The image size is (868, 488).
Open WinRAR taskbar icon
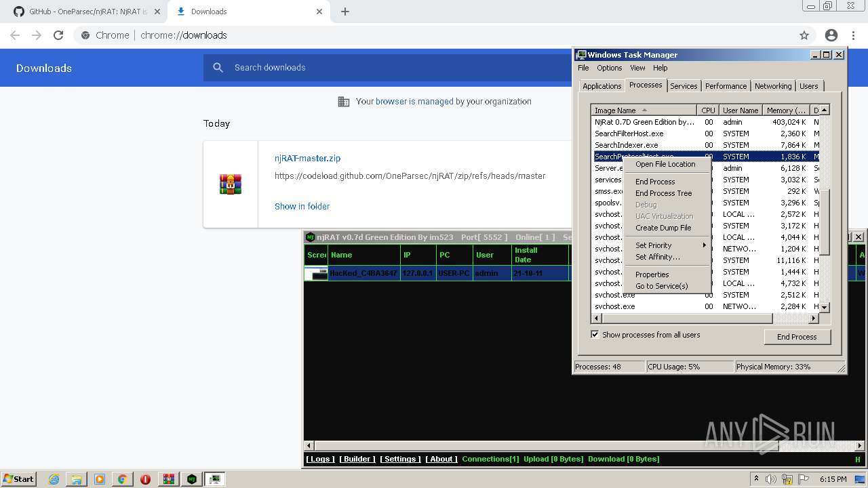tap(169, 479)
